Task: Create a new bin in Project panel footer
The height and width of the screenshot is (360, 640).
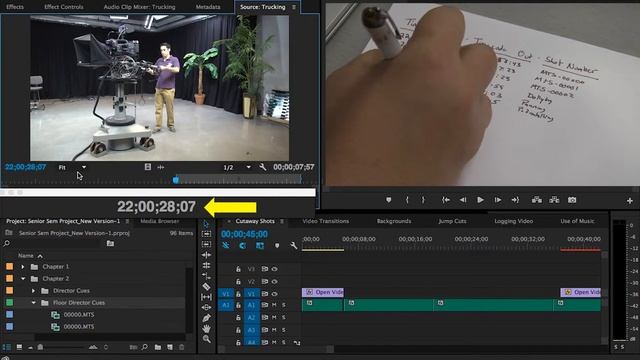Action: tap(158, 347)
